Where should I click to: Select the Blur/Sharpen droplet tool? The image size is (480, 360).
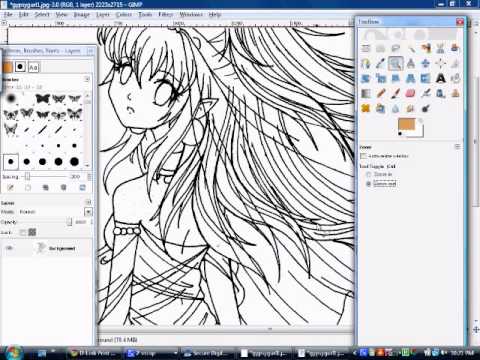395,108
